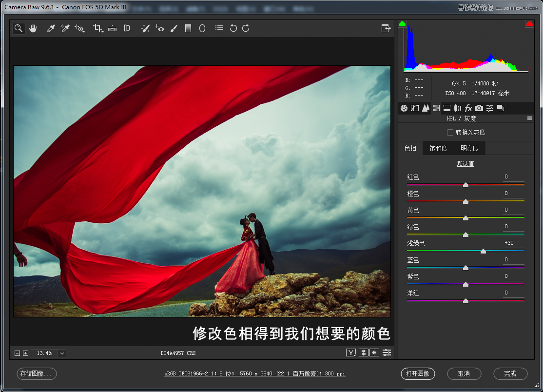Open the Tone Curve panel icon

[x=415, y=108]
